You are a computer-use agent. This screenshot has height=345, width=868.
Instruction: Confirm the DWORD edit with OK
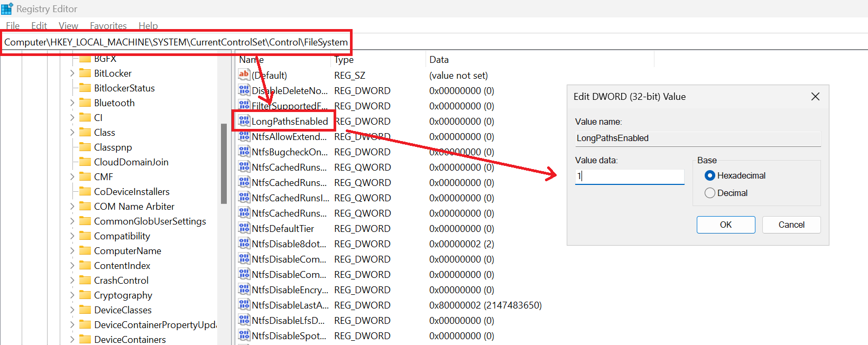click(x=726, y=225)
